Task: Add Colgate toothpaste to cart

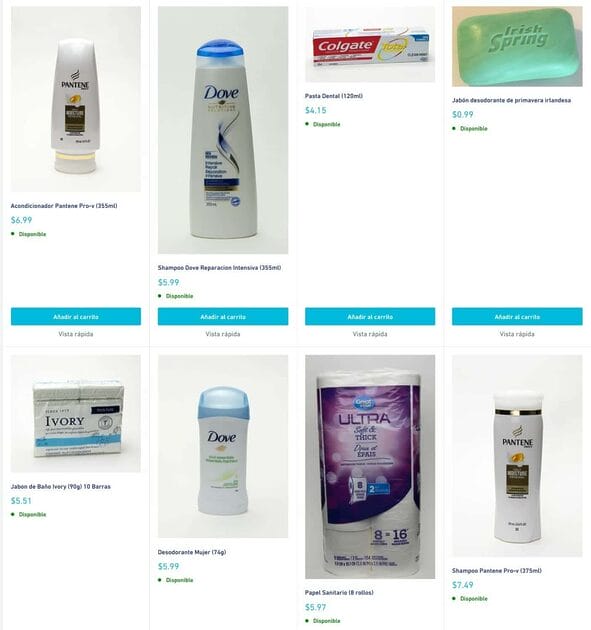Action: pos(370,317)
